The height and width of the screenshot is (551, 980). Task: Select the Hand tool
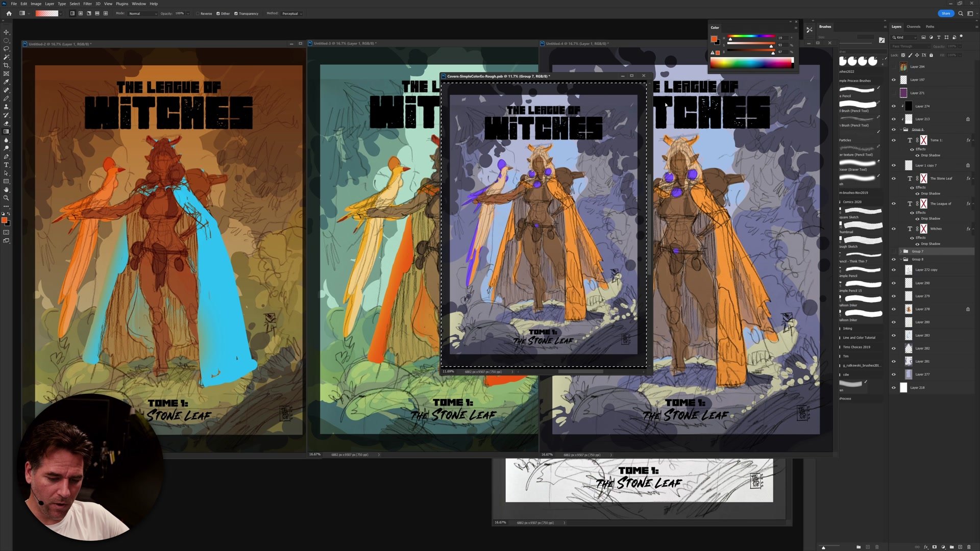tap(6, 189)
